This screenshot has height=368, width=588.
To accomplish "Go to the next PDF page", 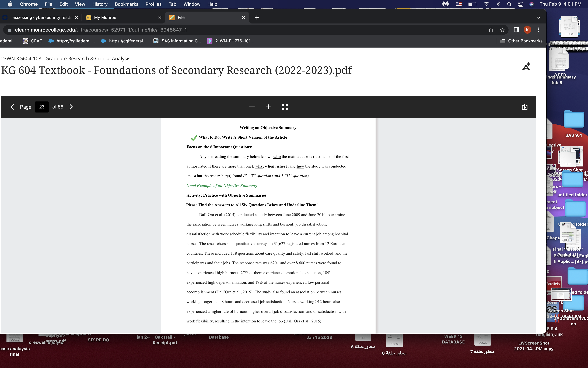I will click(71, 107).
